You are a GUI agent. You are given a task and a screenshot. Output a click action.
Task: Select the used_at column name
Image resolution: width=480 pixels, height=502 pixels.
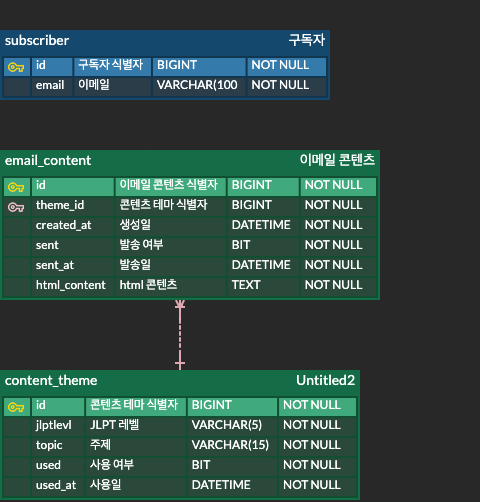(56, 485)
